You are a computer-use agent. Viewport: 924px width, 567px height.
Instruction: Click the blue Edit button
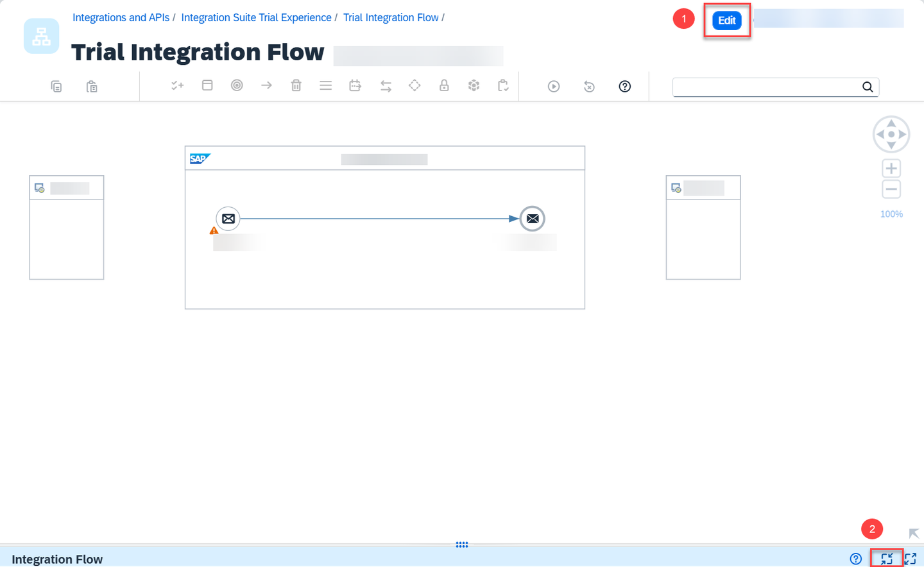(727, 21)
